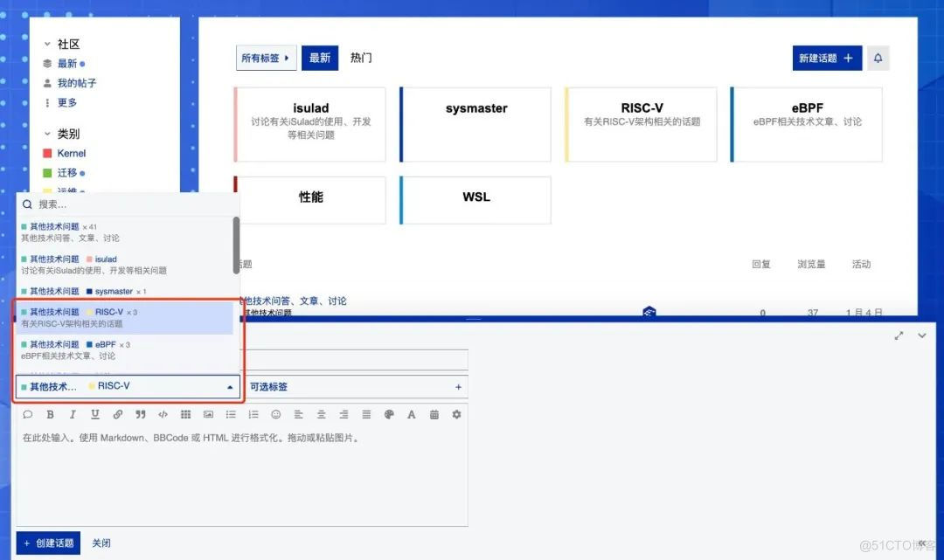Insert a blockquote with the quotation icon
Image resolution: width=944 pixels, height=560 pixels.
coord(141,415)
